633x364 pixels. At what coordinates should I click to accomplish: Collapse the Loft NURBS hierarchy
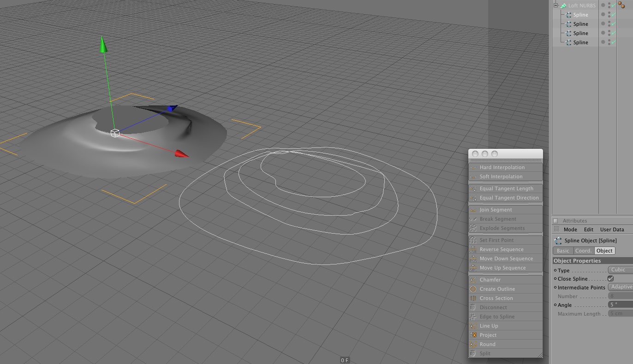tap(556, 6)
